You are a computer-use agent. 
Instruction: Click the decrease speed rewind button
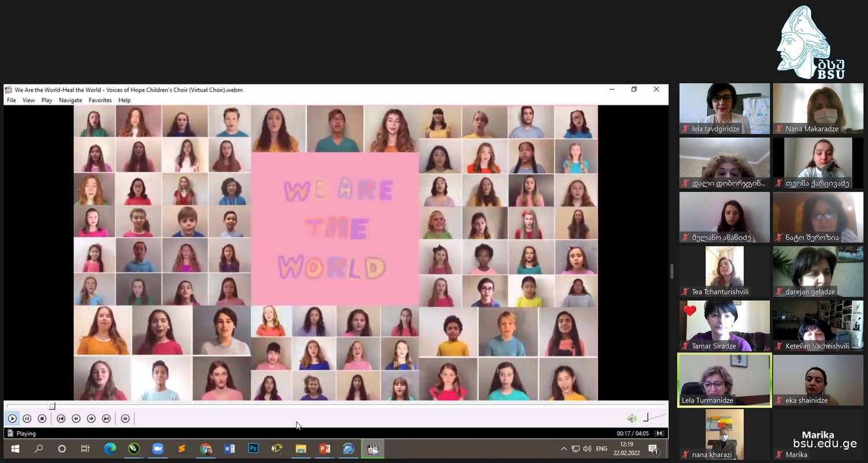click(x=76, y=418)
